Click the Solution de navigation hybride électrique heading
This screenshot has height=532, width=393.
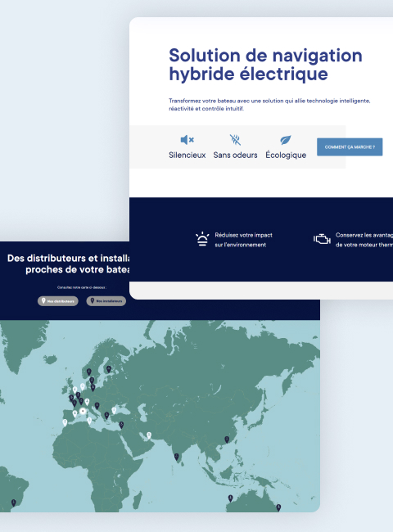[265, 65]
